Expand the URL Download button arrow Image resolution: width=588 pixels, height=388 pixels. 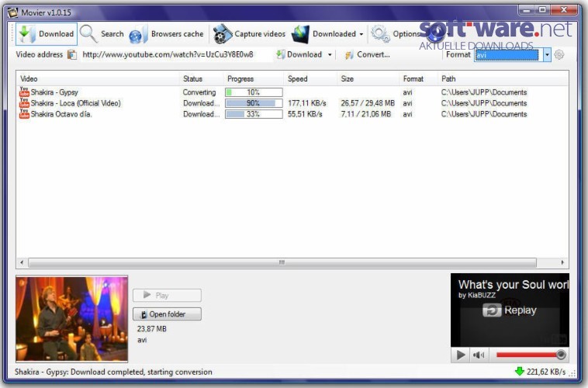[x=330, y=55]
